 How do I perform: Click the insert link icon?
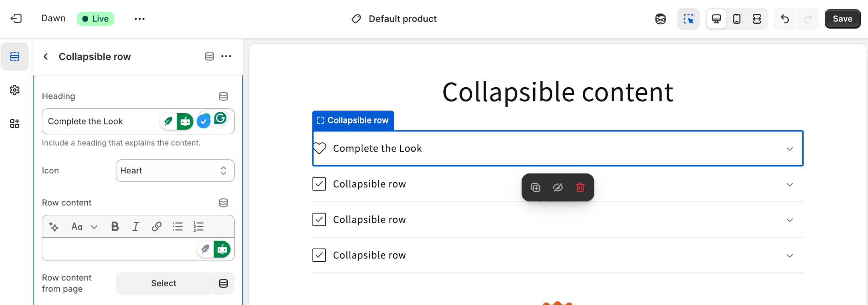[x=156, y=227]
